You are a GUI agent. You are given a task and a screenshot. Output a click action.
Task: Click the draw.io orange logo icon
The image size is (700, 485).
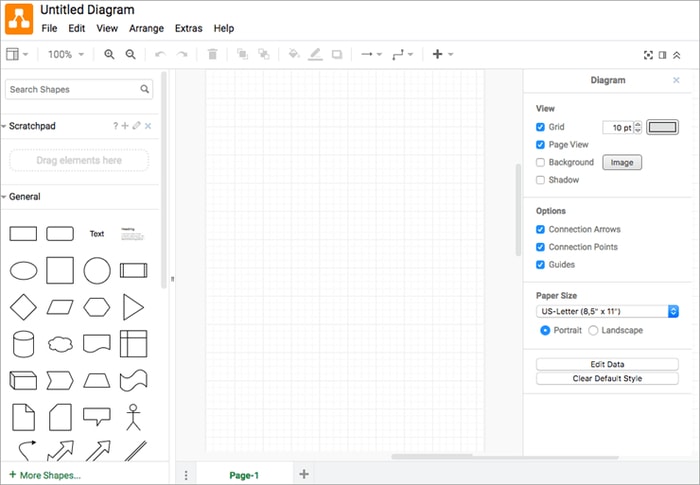coord(19,19)
